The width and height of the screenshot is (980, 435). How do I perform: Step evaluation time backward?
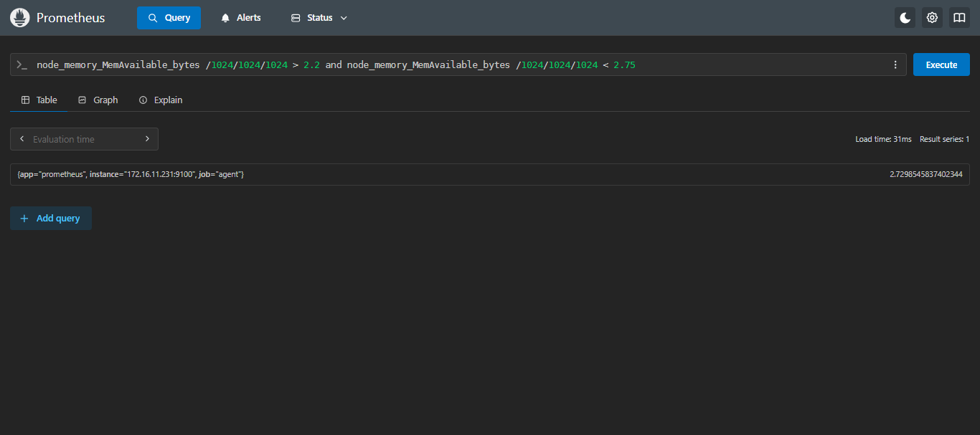click(22, 139)
